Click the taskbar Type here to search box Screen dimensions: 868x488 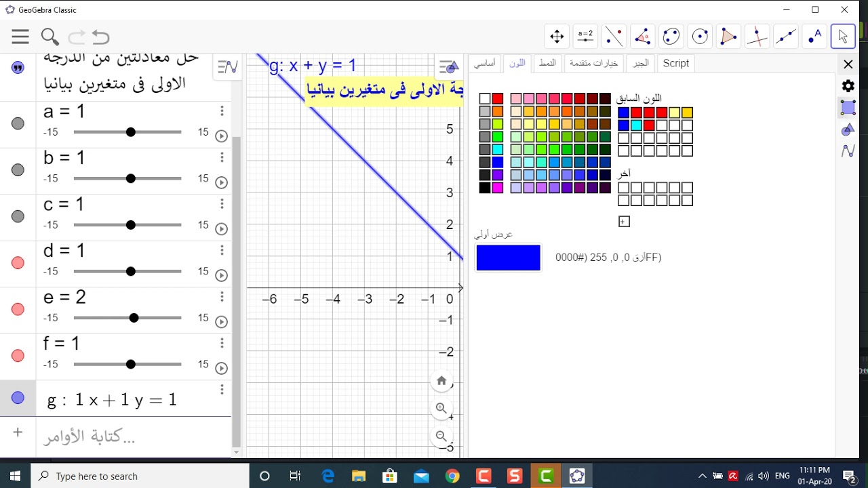click(140, 476)
